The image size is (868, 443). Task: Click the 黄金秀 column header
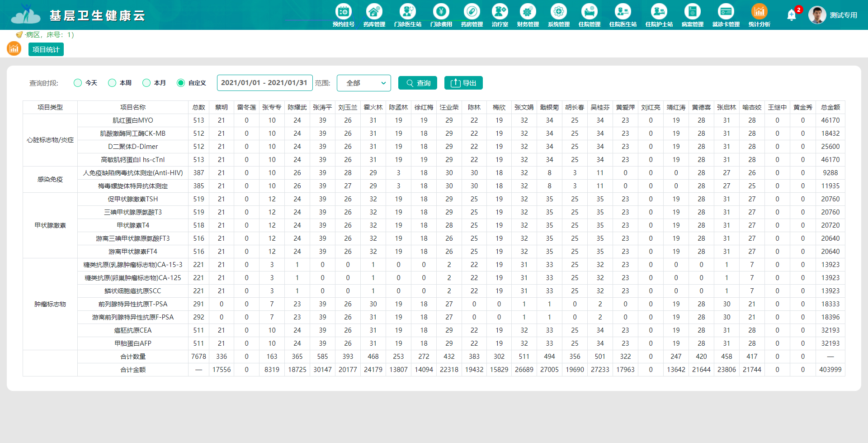coord(803,107)
